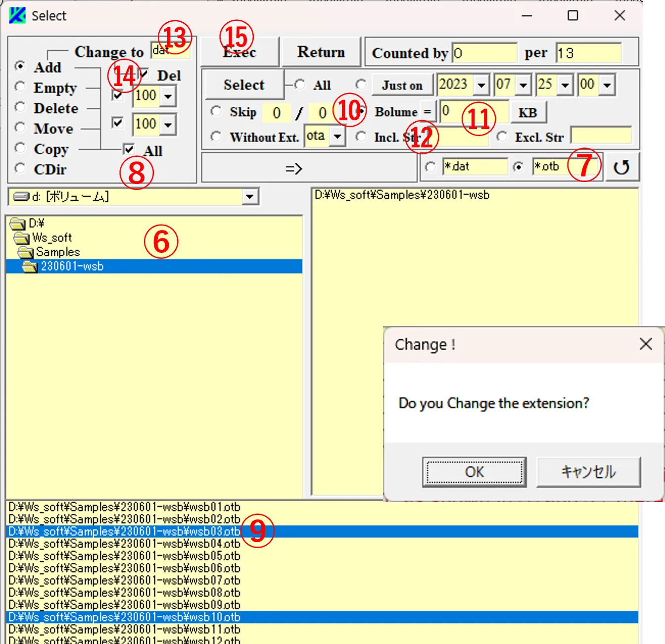Select the 230601-wsb folder
This screenshot has width=665, height=644.
click(154, 267)
